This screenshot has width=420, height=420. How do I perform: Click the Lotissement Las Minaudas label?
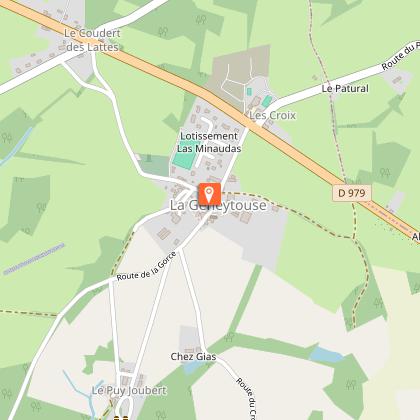pyautogui.click(x=209, y=142)
